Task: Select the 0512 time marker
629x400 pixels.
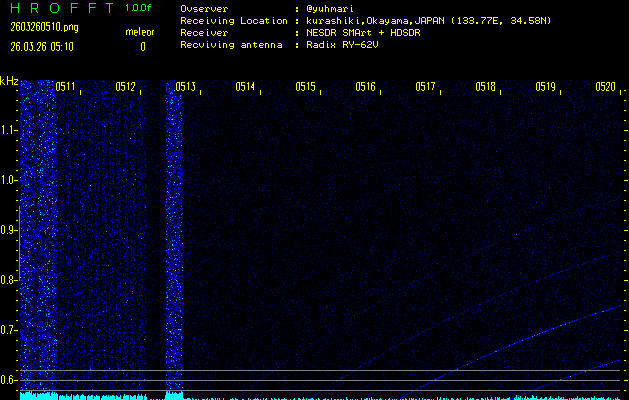Action: (x=125, y=87)
